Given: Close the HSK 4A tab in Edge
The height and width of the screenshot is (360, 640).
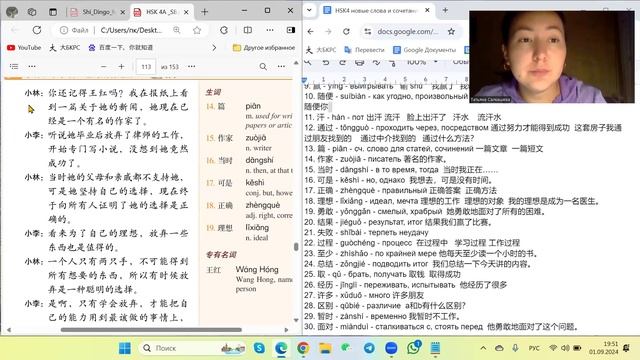Looking at the screenshot, I should pyautogui.click(x=186, y=12).
